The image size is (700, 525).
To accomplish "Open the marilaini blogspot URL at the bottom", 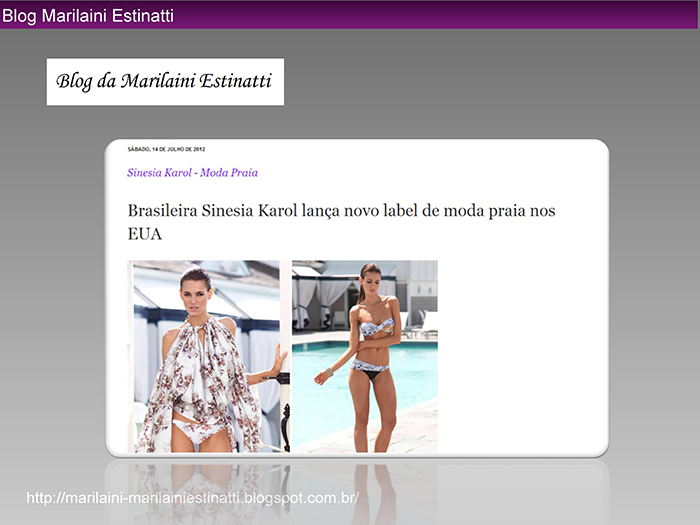I will click(x=192, y=498).
